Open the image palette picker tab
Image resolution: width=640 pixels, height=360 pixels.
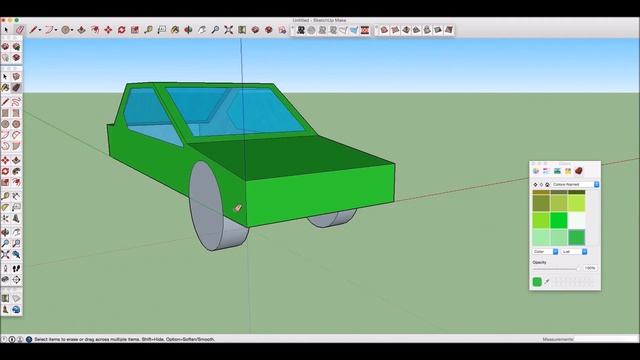[557, 171]
